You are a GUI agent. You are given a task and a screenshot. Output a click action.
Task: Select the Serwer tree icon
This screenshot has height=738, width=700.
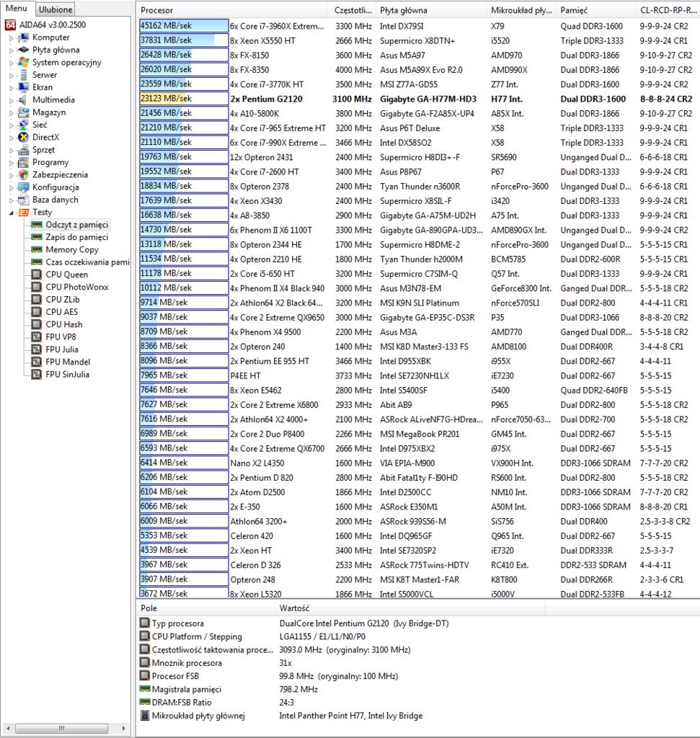click(24, 75)
